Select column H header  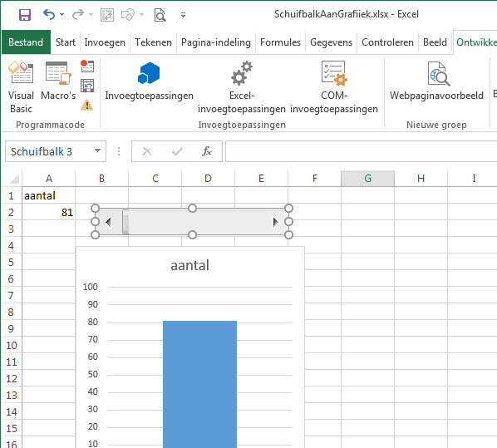coord(421,179)
